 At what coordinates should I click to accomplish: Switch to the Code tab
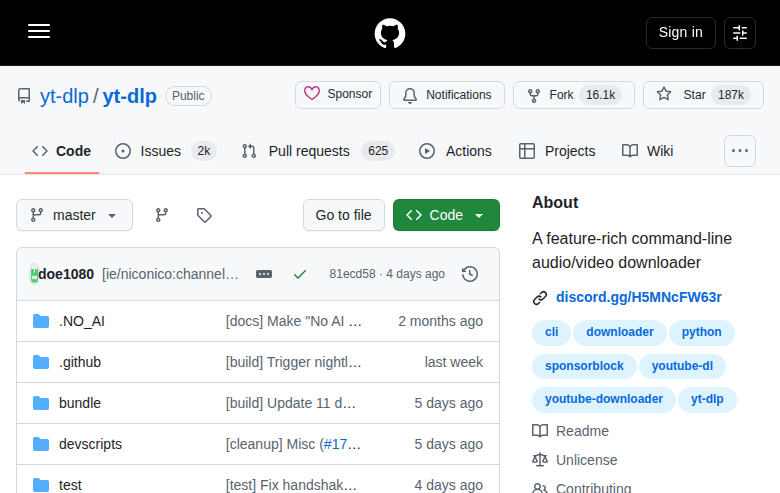pos(62,151)
